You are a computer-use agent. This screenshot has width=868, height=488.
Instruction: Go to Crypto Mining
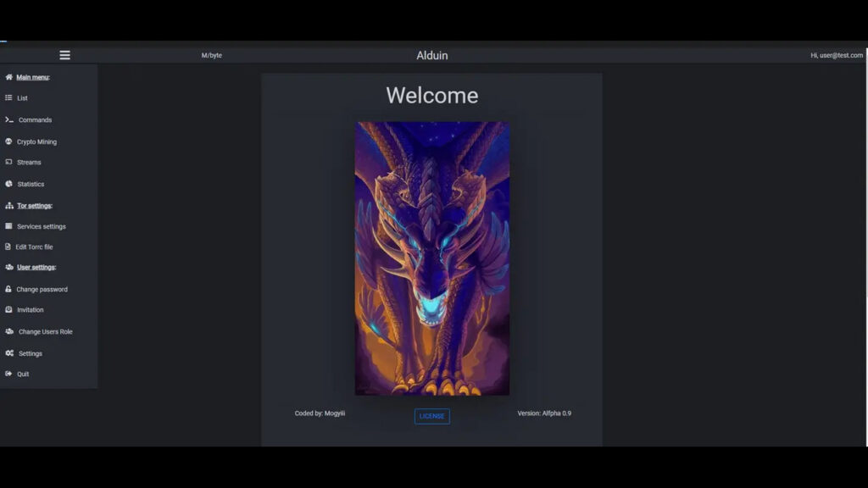tap(36, 141)
